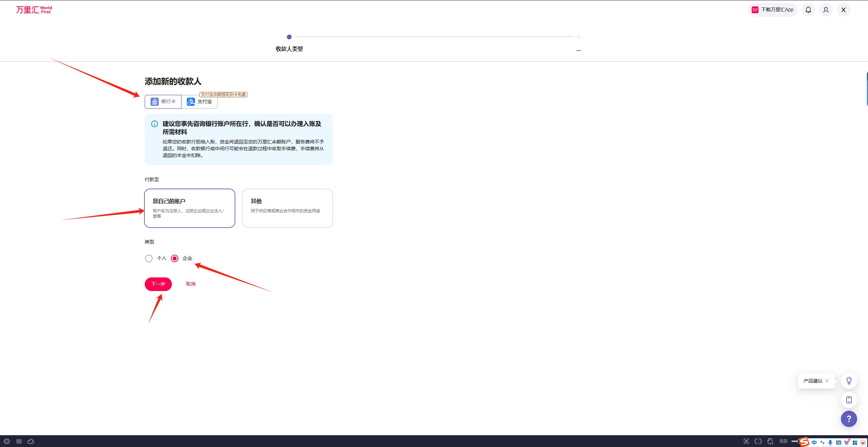Click the split-screen icon in bottom bar
Viewport: 868px width, 447px height.
[x=758, y=441]
